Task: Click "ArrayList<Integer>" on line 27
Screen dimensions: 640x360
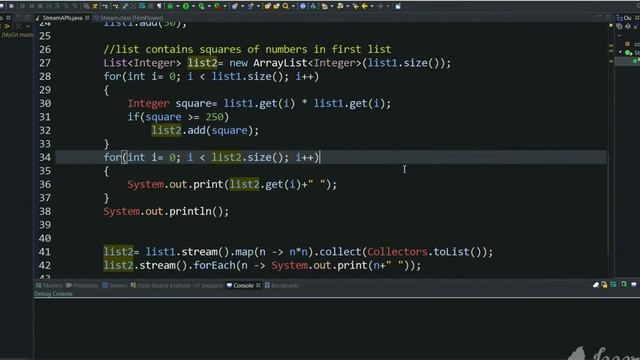Action: pyautogui.click(x=308, y=63)
